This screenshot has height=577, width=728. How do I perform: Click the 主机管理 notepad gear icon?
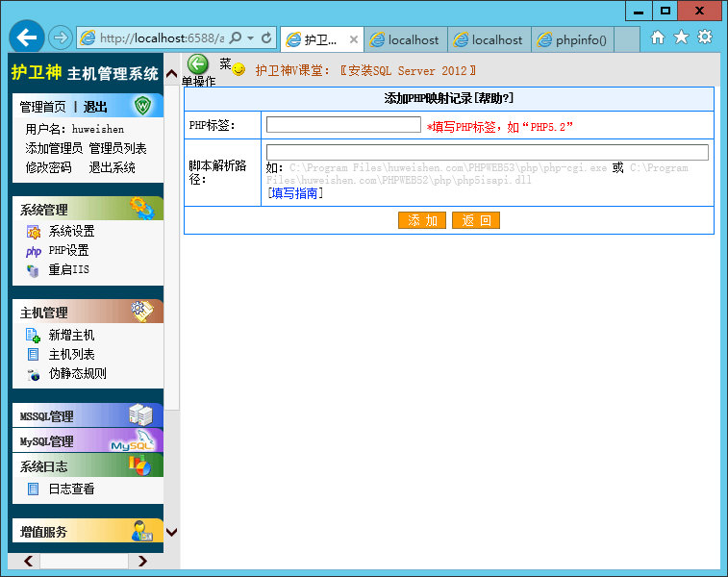coord(142,311)
